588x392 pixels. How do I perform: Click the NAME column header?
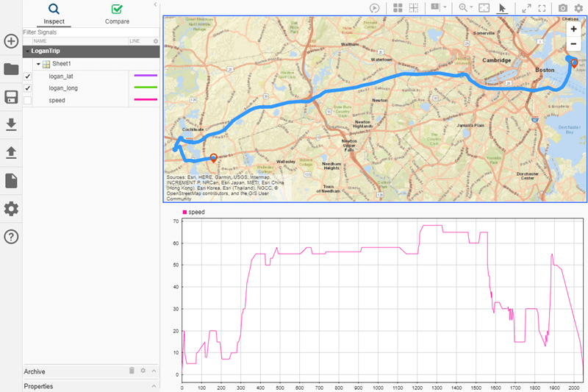click(40, 41)
